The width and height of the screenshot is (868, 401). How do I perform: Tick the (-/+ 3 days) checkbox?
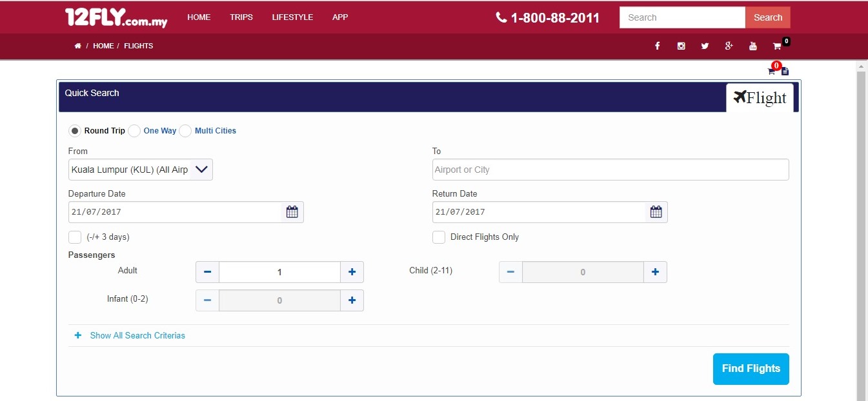pos(75,237)
